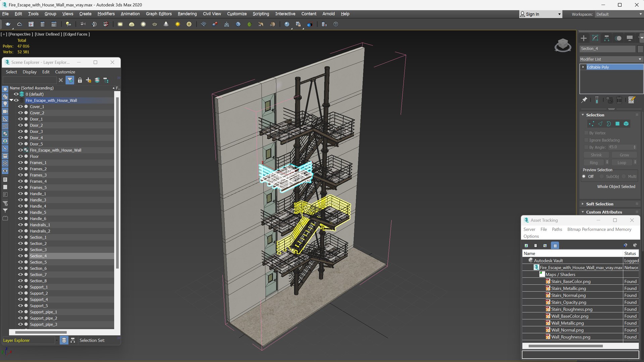Select Polygon sub-object level icon
Image resolution: width=644 pixels, height=362 pixels.
(617, 124)
